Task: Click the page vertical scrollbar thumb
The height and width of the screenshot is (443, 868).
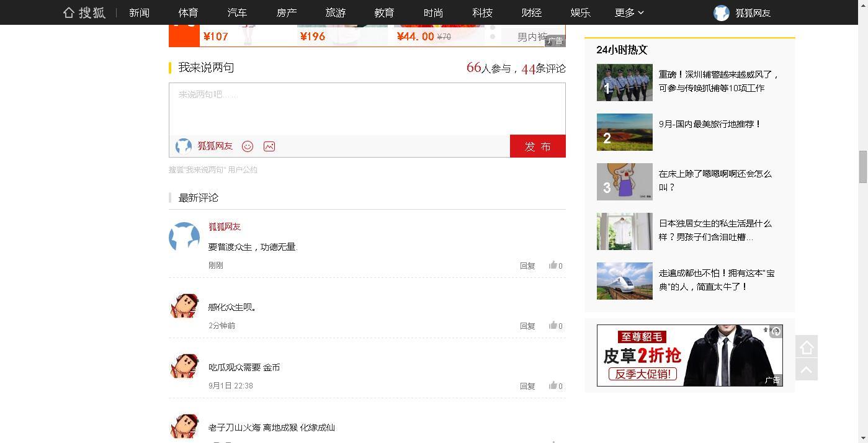Action: (x=862, y=166)
